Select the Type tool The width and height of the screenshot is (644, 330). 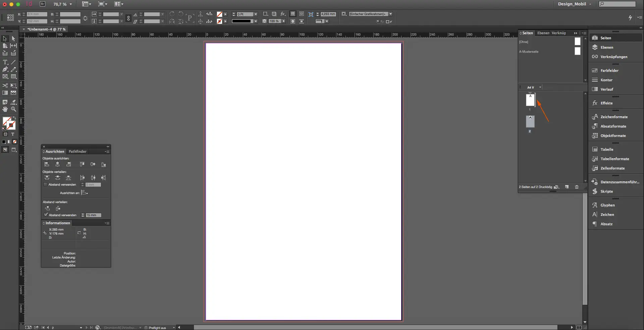[x=5, y=62]
